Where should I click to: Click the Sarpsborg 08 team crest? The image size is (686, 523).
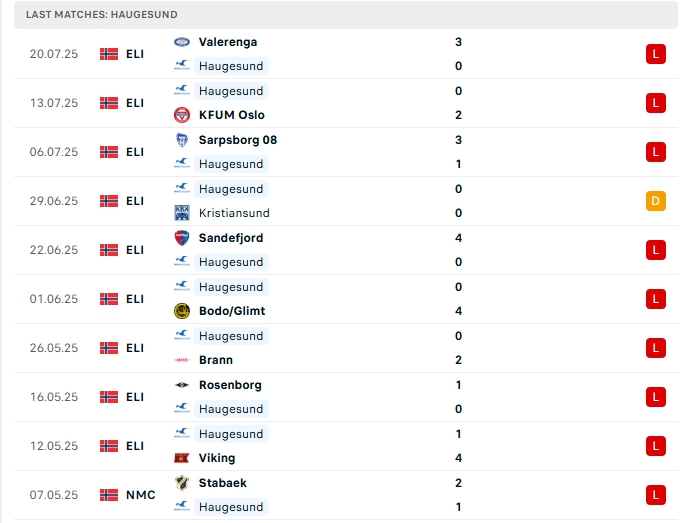point(181,140)
